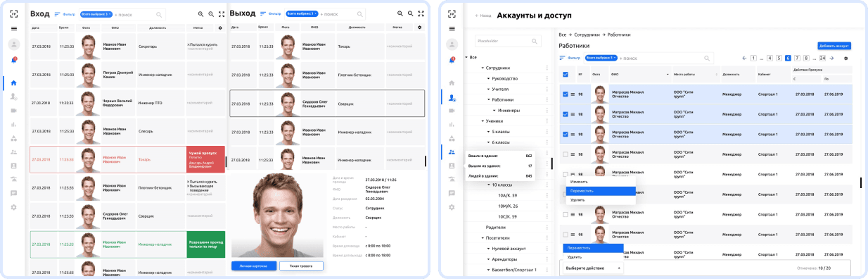Click the Placeholder search field above the tree
Viewport: 868px width, 279px height.
[x=508, y=41]
